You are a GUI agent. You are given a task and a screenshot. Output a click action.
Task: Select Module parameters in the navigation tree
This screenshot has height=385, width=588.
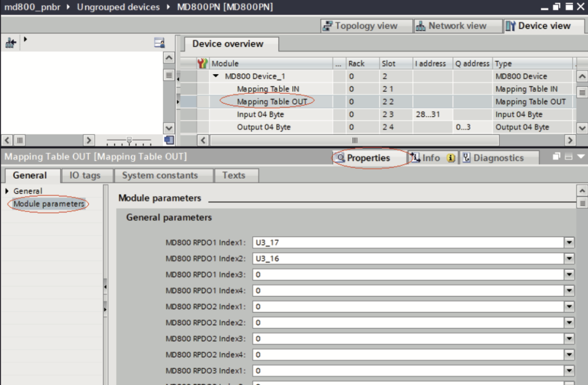coord(49,204)
